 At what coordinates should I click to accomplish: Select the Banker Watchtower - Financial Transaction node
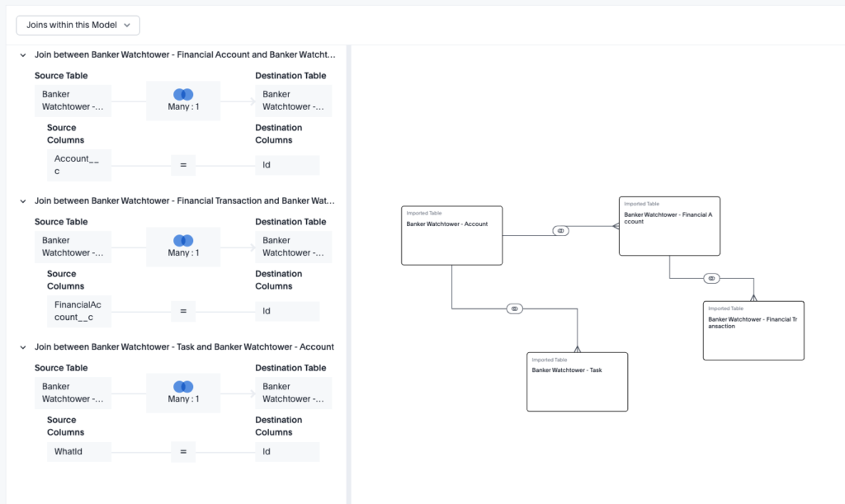(753, 330)
